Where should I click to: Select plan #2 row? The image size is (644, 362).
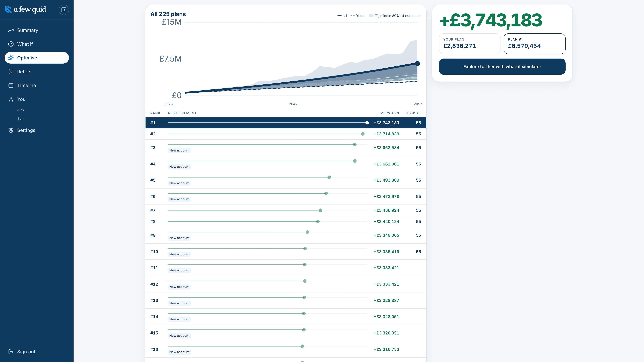tap(285, 134)
